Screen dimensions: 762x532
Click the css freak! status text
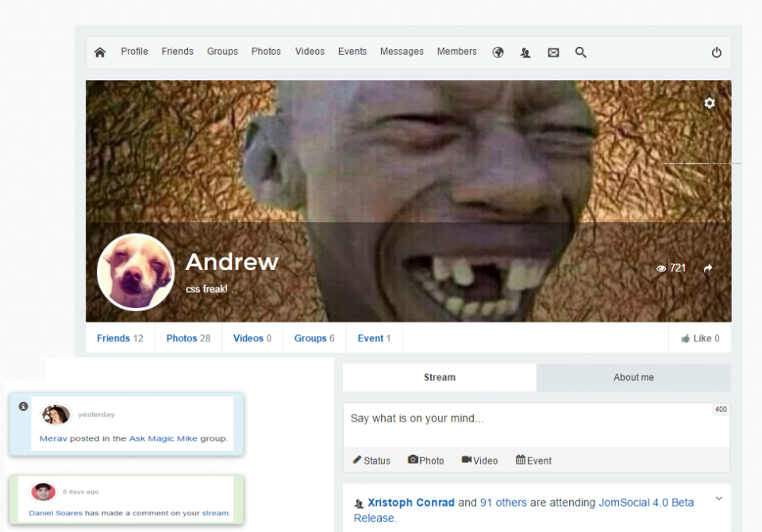click(x=206, y=289)
